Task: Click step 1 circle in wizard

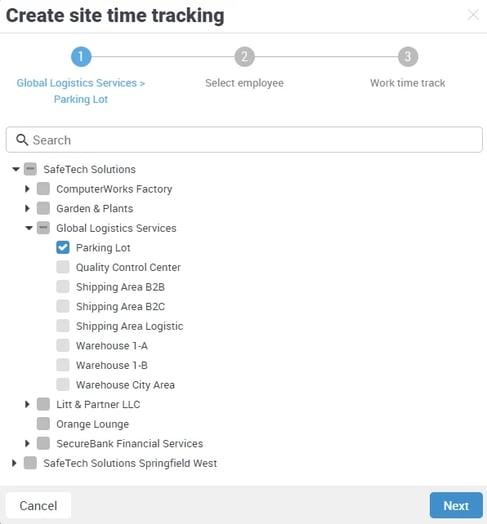Action: pos(81,56)
